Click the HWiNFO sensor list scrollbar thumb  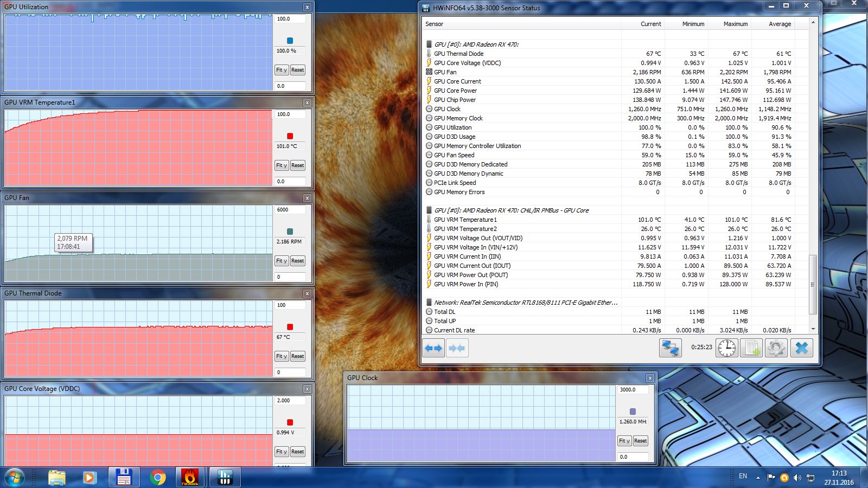pyautogui.click(x=813, y=285)
